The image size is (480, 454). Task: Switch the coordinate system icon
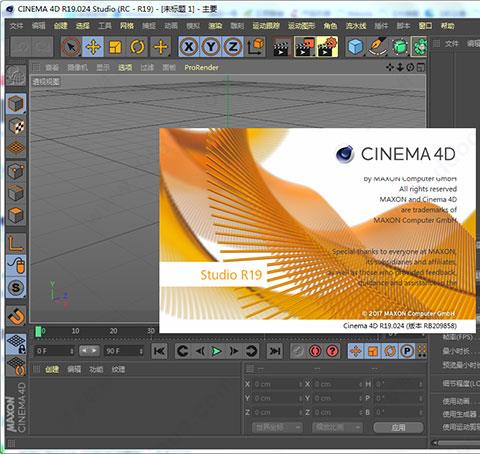pyautogui.click(x=256, y=47)
